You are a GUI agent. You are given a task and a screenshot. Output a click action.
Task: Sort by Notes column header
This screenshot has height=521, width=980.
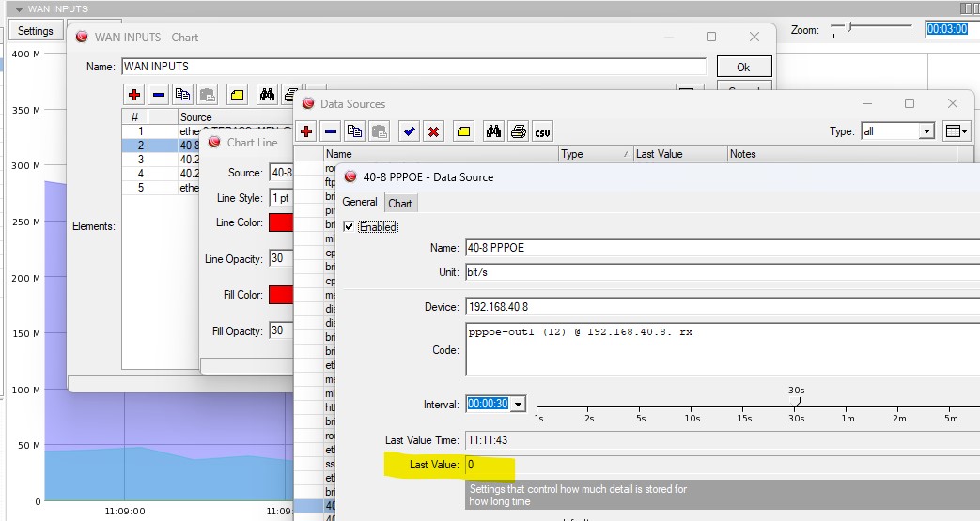tap(843, 154)
